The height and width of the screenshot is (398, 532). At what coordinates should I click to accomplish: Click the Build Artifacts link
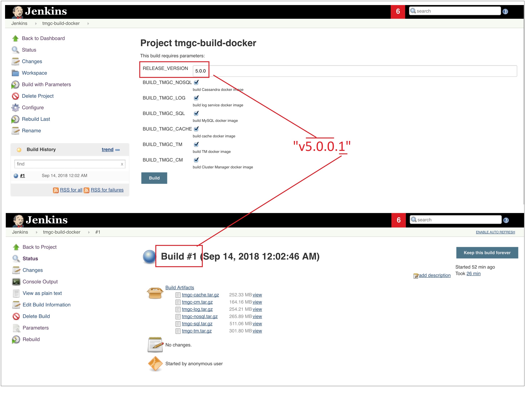(x=180, y=288)
